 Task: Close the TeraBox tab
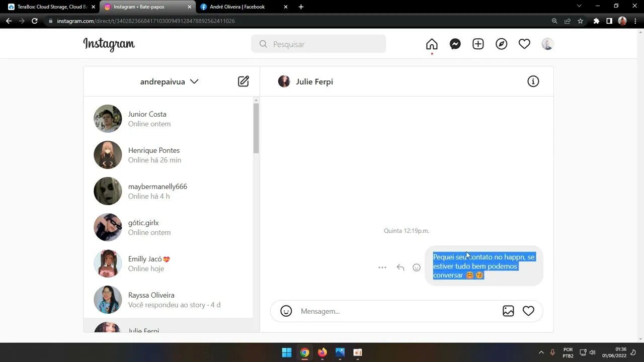pyautogui.click(x=93, y=7)
